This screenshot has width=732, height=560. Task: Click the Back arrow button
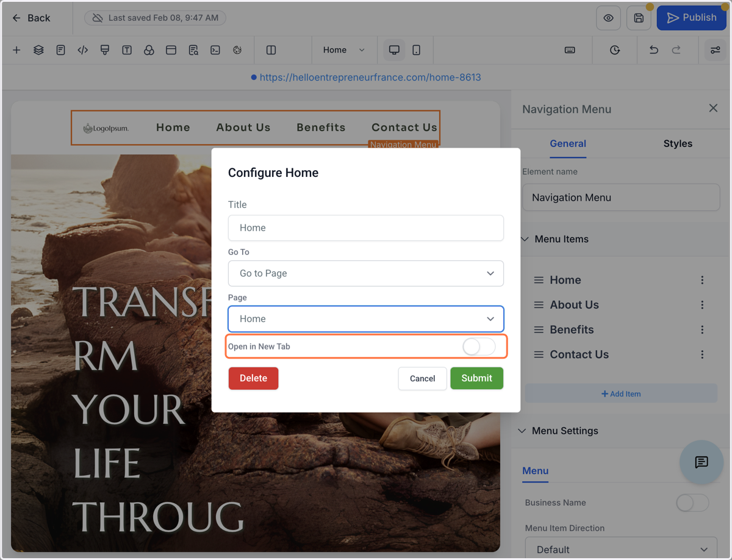pyautogui.click(x=31, y=18)
